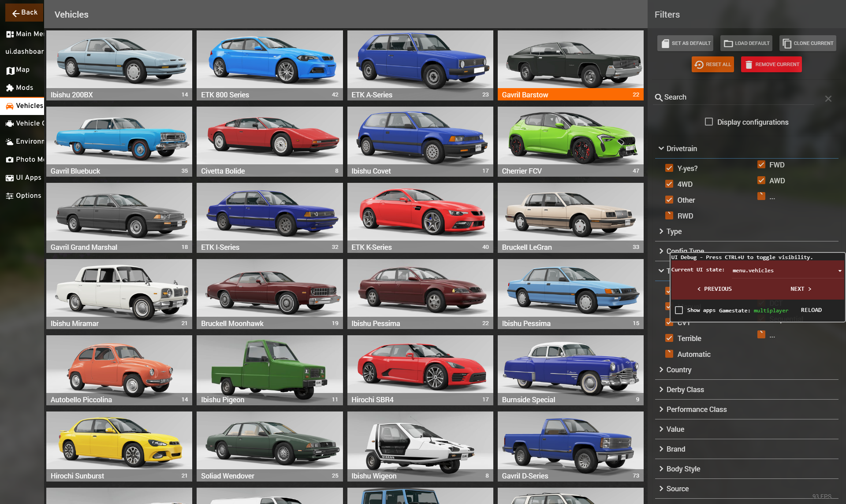This screenshot has height=504, width=846.
Task: Uncheck the 4WD drivetrain filter
Action: point(669,184)
